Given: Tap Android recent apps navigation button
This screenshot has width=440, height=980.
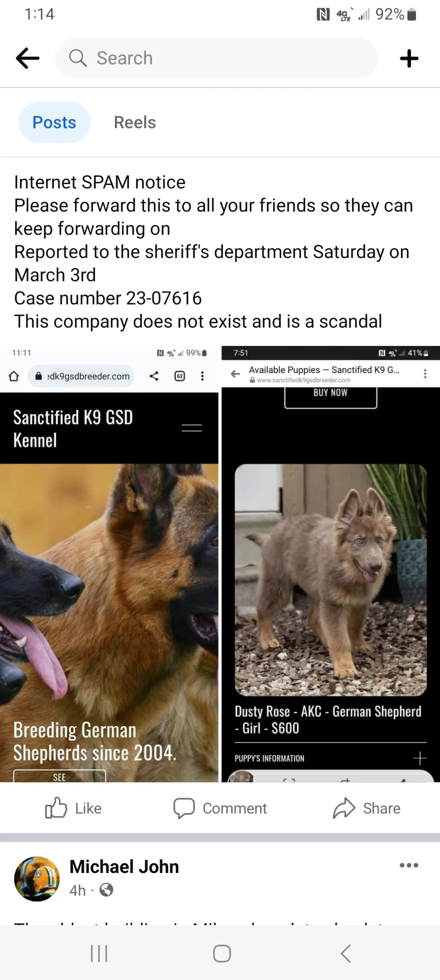Looking at the screenshot, I should (99, 953).
